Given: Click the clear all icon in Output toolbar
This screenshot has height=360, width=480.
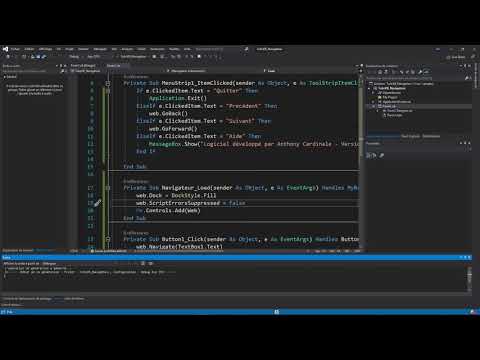Looking at the screenshot, I should (143, 263).
